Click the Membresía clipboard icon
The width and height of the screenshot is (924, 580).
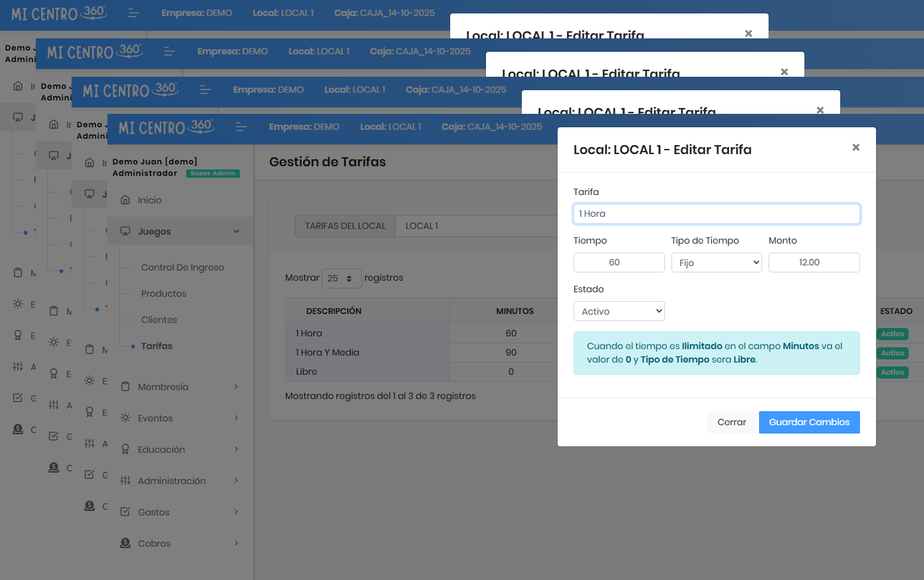pos(125,387)
